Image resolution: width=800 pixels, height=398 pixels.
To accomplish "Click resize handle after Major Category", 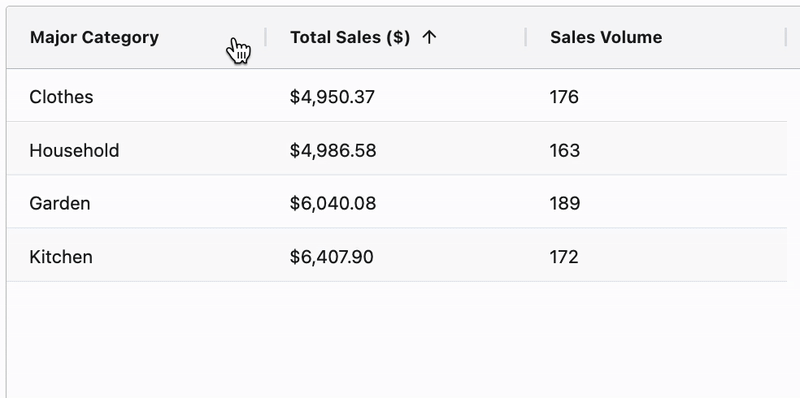I will [x=265, y=37].
